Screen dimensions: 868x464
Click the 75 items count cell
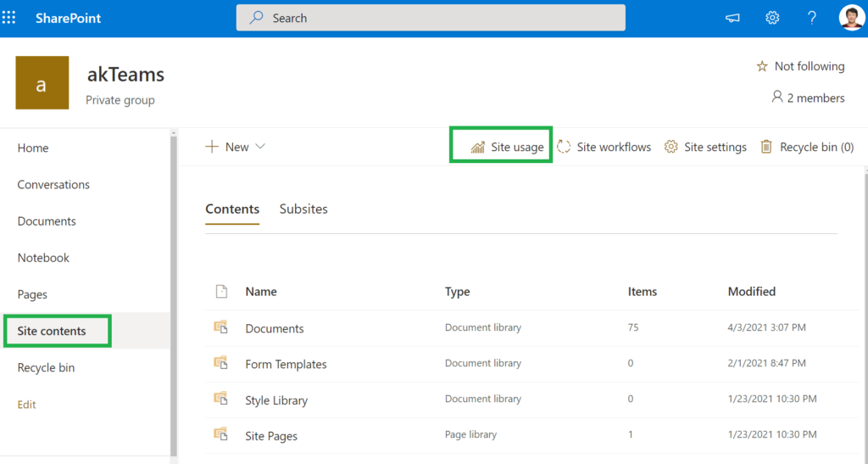tap(633, 327)
